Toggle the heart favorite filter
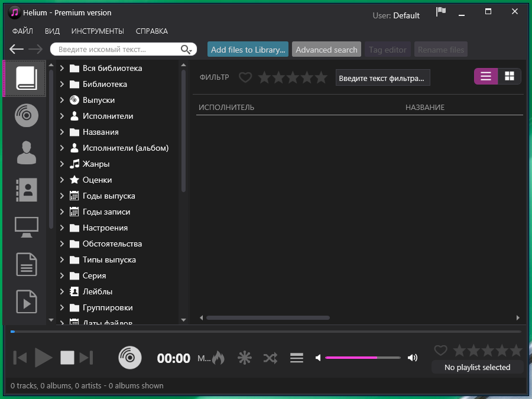Screen dimensions: 532x399 coord(245,77)
